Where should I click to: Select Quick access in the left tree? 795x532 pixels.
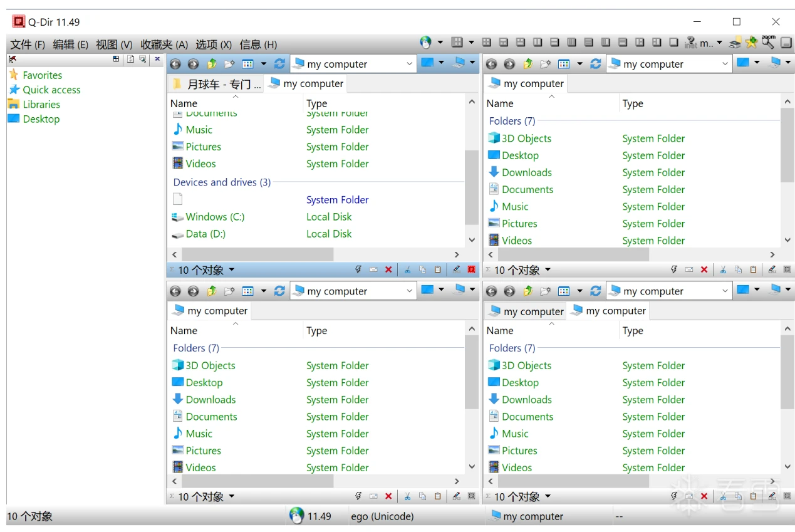click(x=51, y=90)
